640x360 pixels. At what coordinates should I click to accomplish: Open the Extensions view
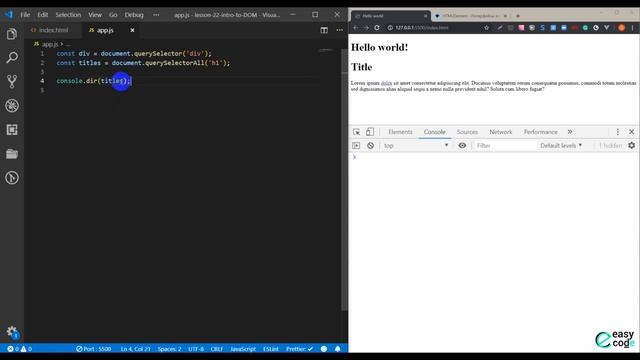(x=12, y=130)
